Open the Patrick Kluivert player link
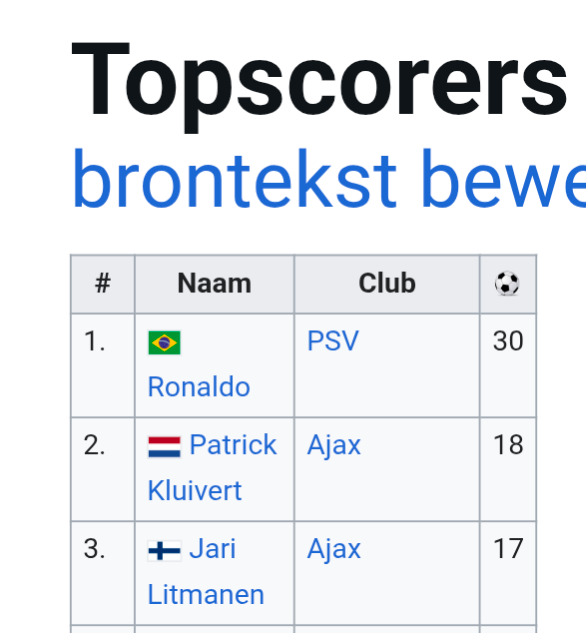The height and width of the screenshot is (633, 586). (x=212, y=467)
